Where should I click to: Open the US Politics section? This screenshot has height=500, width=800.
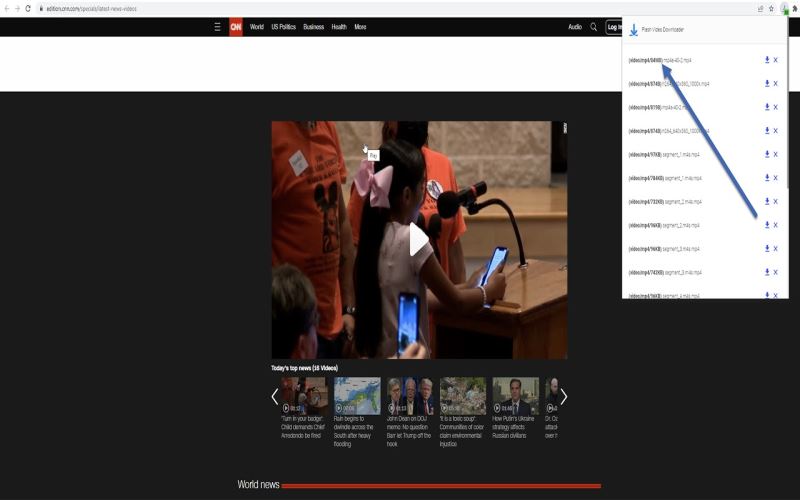[284, 27]
